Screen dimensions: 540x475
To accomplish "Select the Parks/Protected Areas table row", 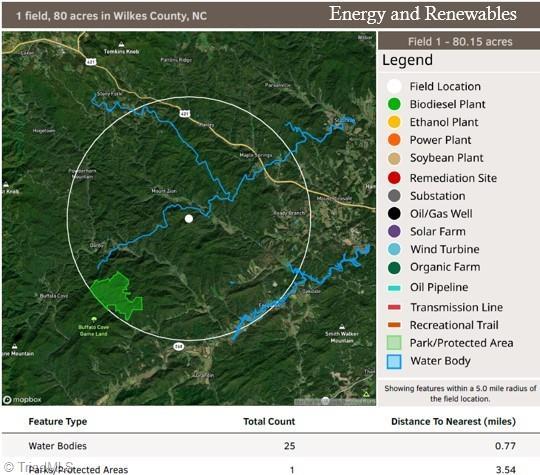I will tap(271, 469).
